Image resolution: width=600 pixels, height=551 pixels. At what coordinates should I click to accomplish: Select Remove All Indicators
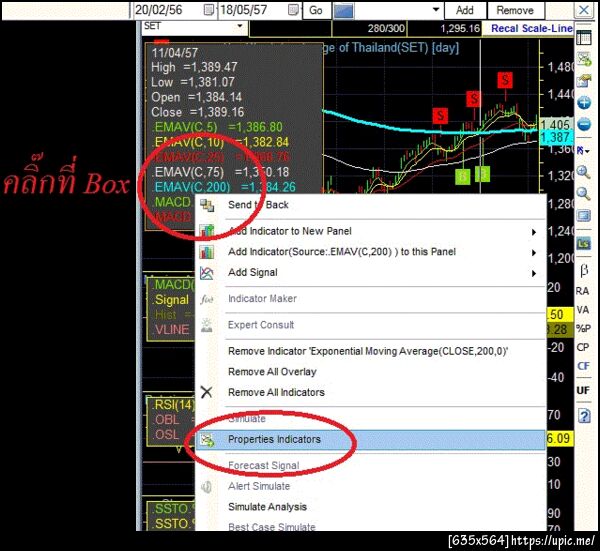[370, 393]
